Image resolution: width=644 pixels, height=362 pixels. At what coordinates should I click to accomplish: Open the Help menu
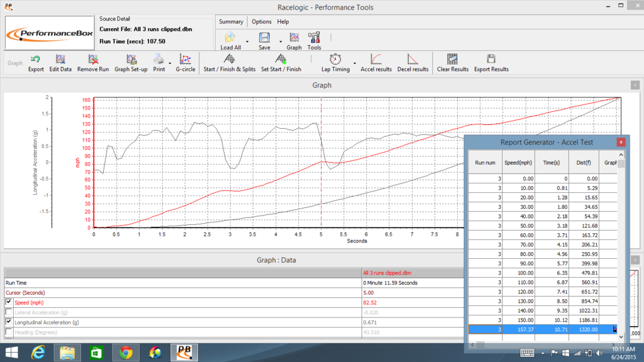[x=283, y=22]
